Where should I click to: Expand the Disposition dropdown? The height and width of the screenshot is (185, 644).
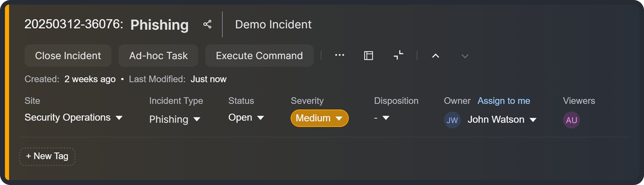pyautogui.click(x=382, y=118)
